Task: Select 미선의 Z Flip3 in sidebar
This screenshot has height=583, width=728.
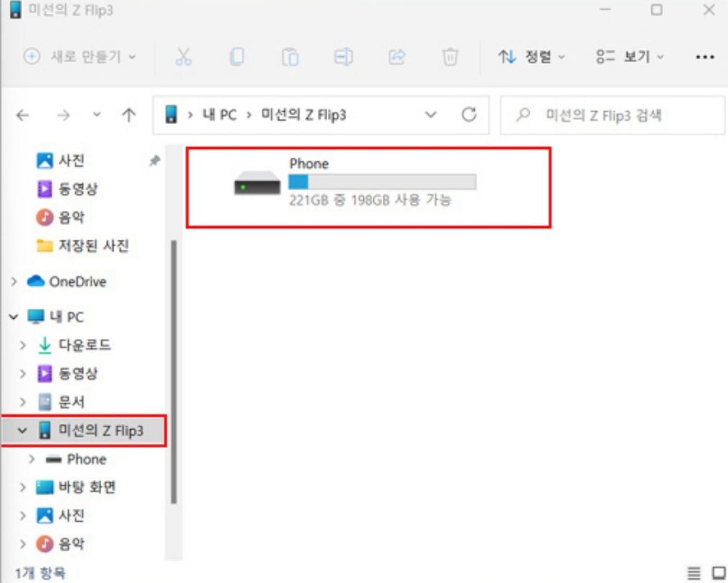Action: coord(91,430)
